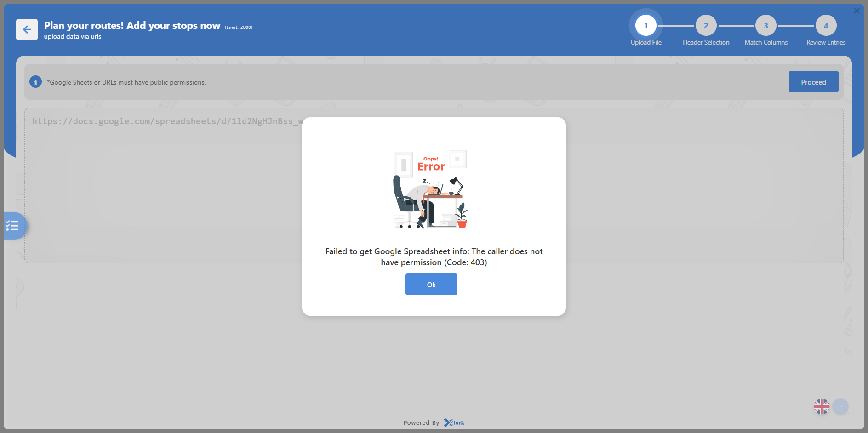Jump to step 3 circle
Viewport: 868px width, 433px height.
765,26
